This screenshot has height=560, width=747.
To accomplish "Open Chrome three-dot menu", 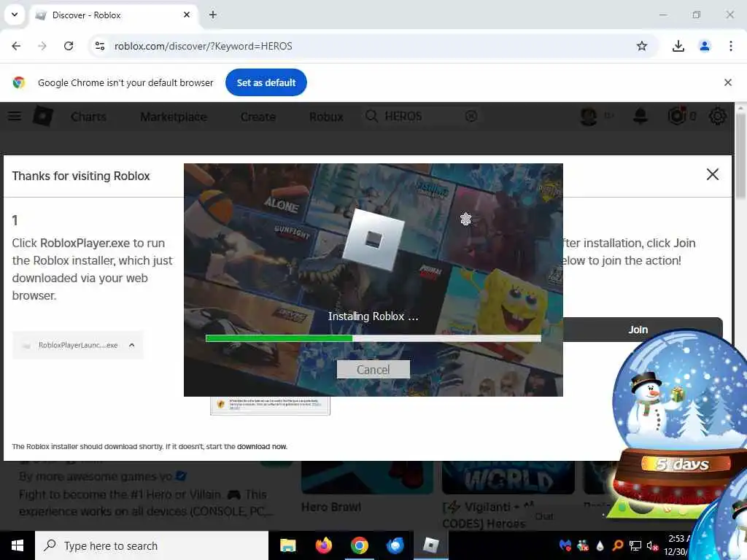I will 730,46.
